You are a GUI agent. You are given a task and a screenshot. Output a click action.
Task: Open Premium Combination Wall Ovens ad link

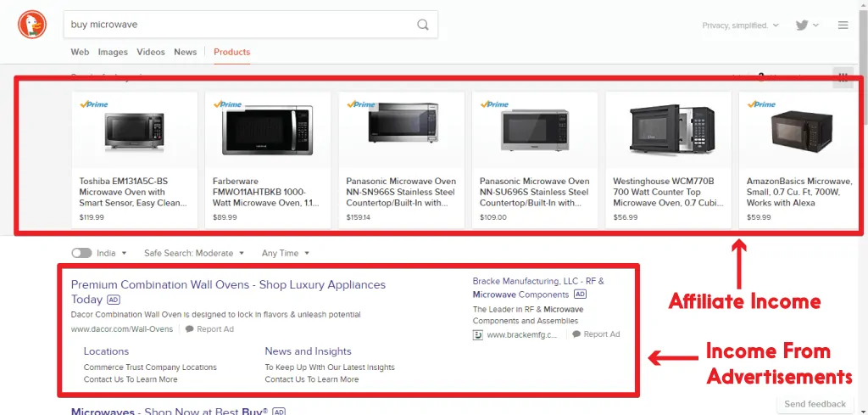(x=228, y=285)
